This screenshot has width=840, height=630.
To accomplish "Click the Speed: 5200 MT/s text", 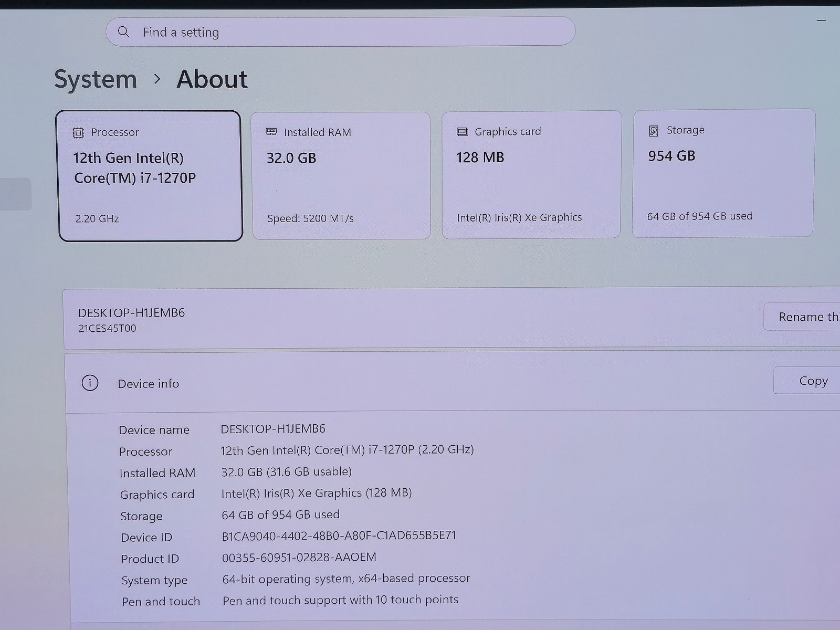I will (310, 218).
